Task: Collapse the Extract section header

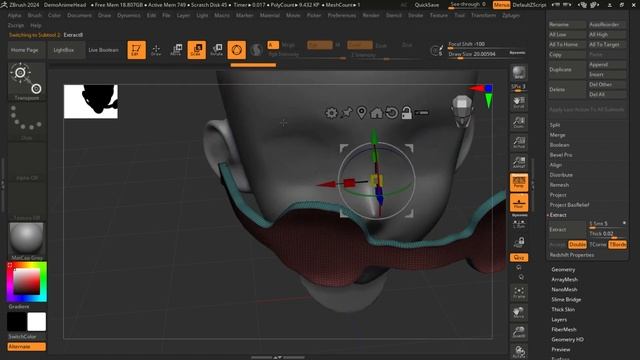Action: tap(558, 215)
